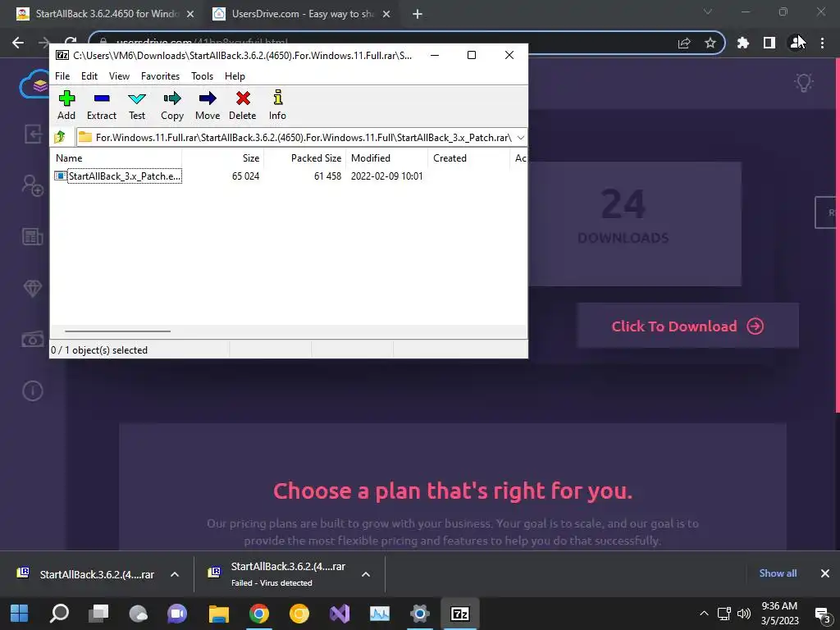Open a new Chrome tab
Image resolution: width=840 pixels, height=630 pixels.
pos(418,15)
